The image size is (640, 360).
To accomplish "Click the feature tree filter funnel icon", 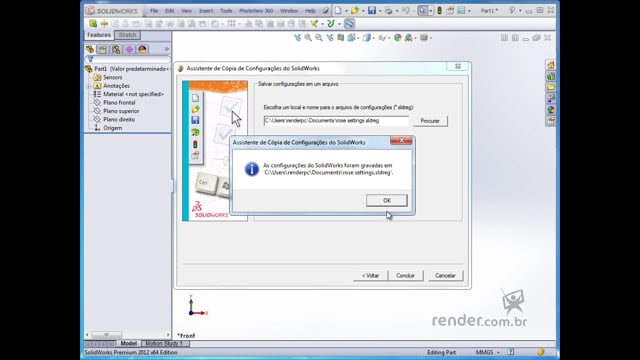I will coord(91,60).
